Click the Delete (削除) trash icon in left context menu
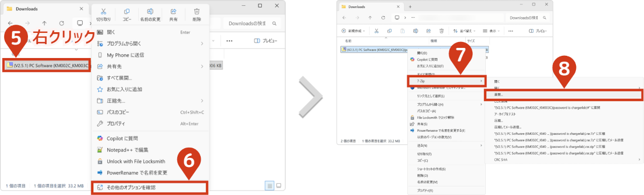 coord(197,11)
